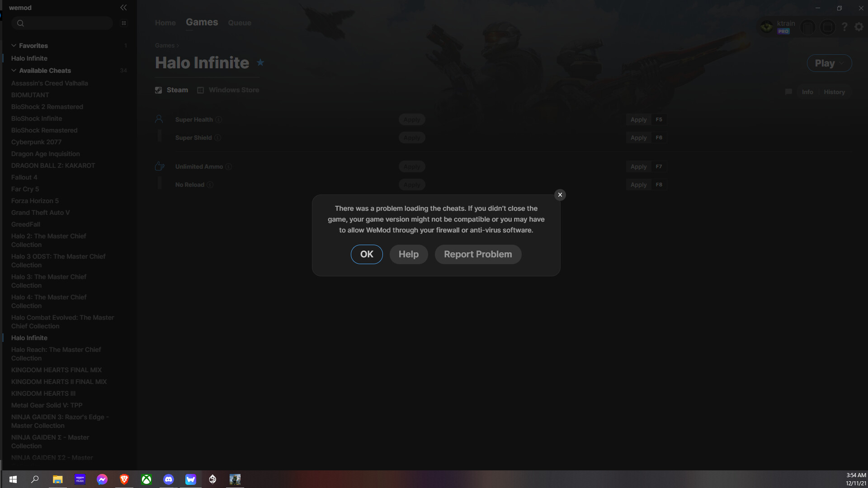This screenshot has width=868, height=488.
Task: Switch to the History tab
Action: pos(834,92)
